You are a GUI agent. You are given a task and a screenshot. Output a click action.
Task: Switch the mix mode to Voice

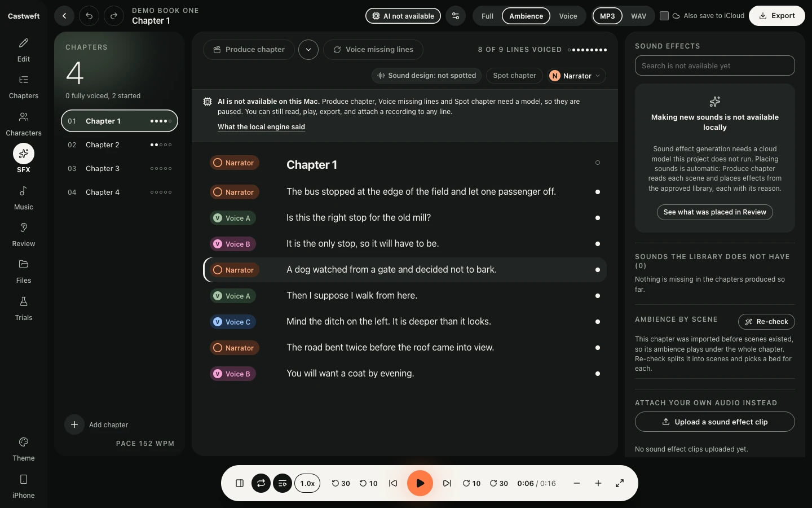coord(568,16)
